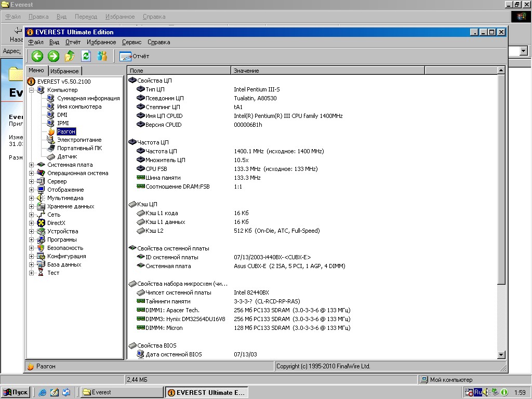Click the Refresh toolbar icon
532x399 pixels.
(x=86, y=56)
